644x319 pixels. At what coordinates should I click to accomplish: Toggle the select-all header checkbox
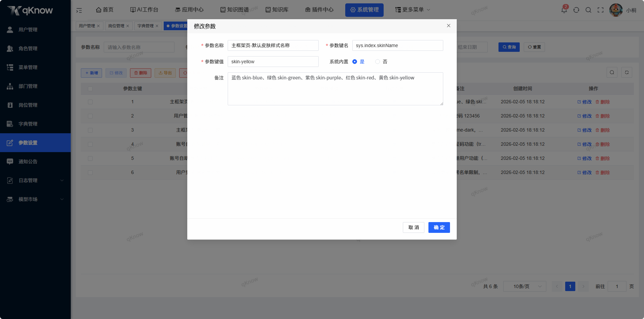[90, 89]
